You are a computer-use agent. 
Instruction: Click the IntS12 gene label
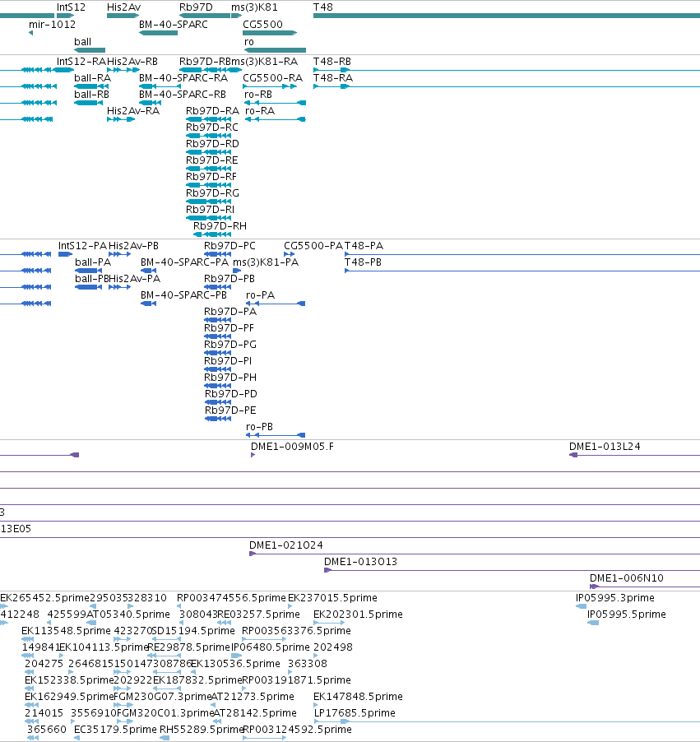71,7
